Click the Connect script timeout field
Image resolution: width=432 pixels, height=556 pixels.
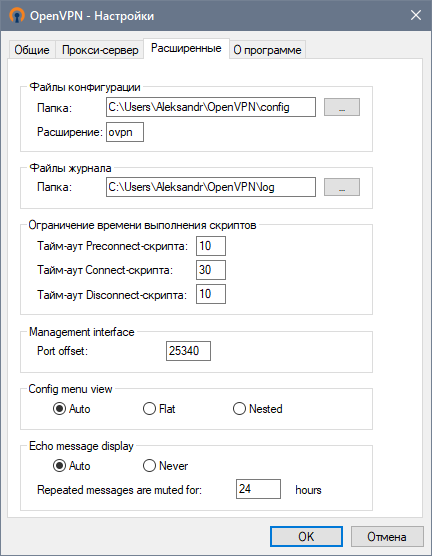pos(211,270)
